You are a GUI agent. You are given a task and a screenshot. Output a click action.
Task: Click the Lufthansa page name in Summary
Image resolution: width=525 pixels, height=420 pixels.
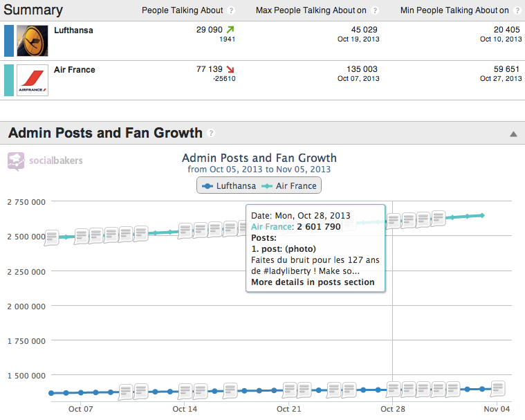73,30
